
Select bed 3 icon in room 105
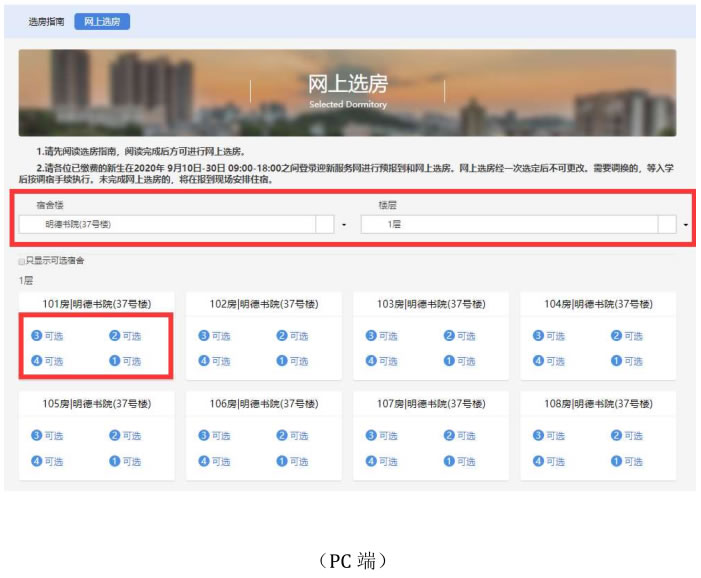pyautogui.click(x=36, y=436)
